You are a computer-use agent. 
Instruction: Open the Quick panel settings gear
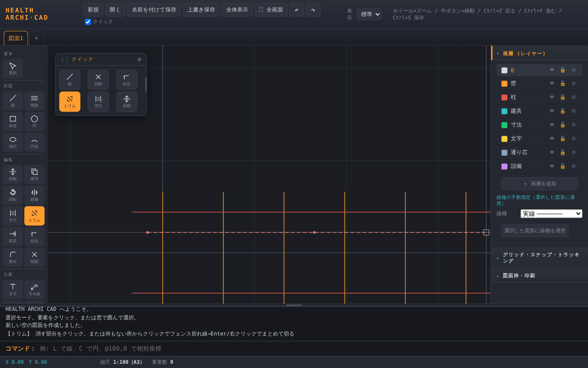point(139,59)
